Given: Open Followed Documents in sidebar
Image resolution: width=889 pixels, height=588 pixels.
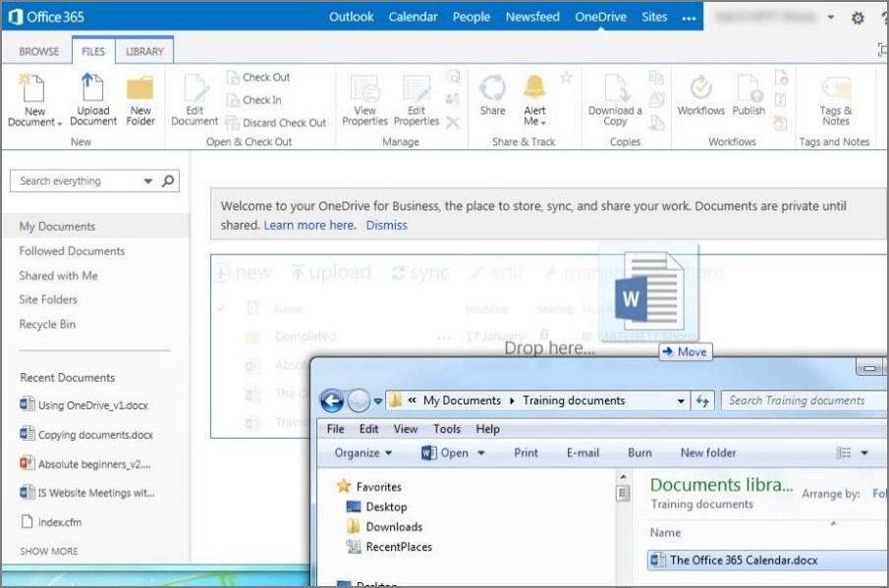Looking at the screenshot, I should pos(72,251).
